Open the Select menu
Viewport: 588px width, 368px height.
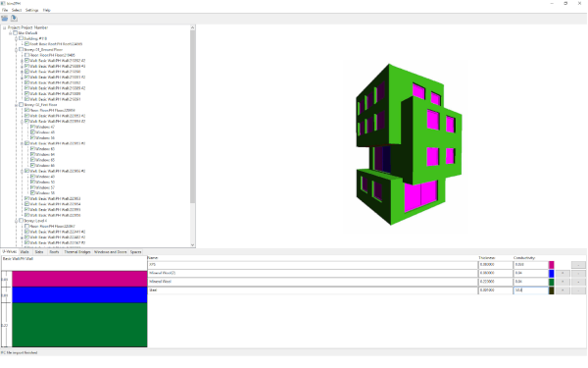pos(17,10)
